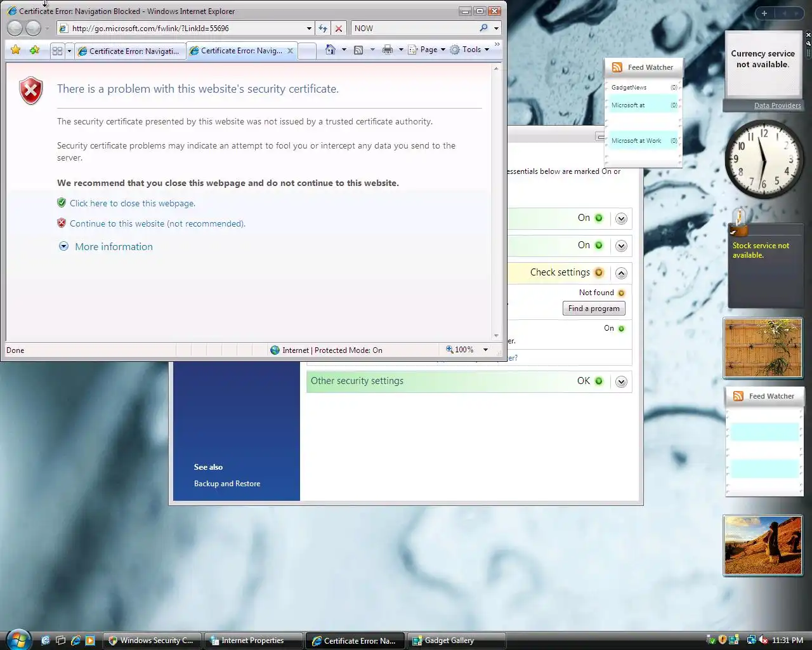Viewport: 812px width, 650px height.
Task: Open the Quick Tabs grid icon
Action: point(58,51)
